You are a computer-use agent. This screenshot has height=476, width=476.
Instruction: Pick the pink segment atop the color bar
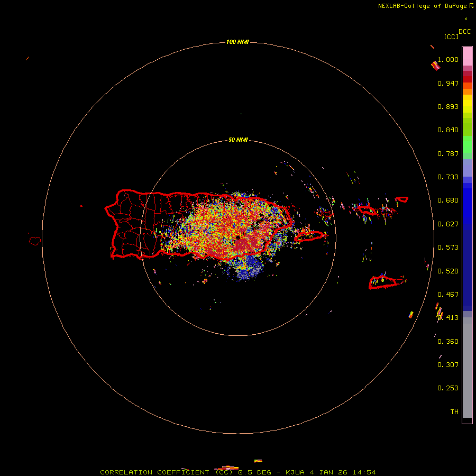point(467,56)
